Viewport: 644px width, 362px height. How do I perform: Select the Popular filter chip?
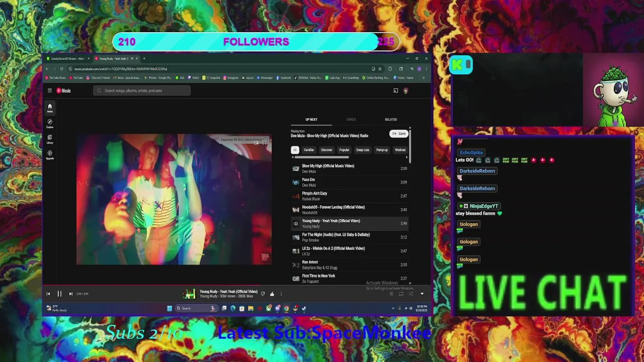[x=344, y=150]
